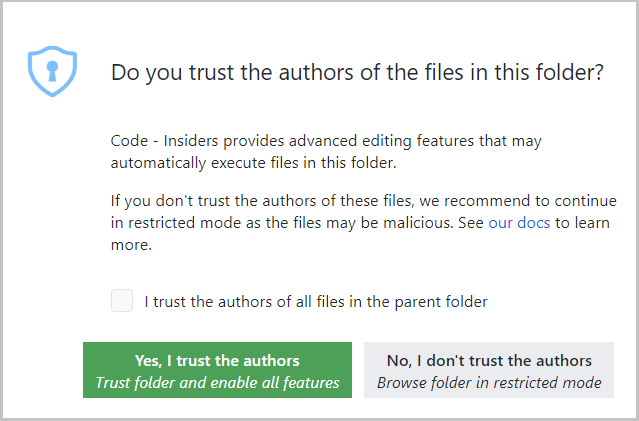
Task: Choose "Browse folder in restricted mode" subtitle
Action: pyautogui.click(x=489, y=382)
